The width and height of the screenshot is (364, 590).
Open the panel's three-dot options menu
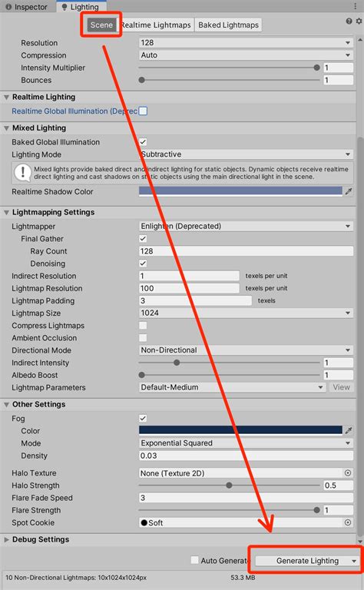(356, 6)
